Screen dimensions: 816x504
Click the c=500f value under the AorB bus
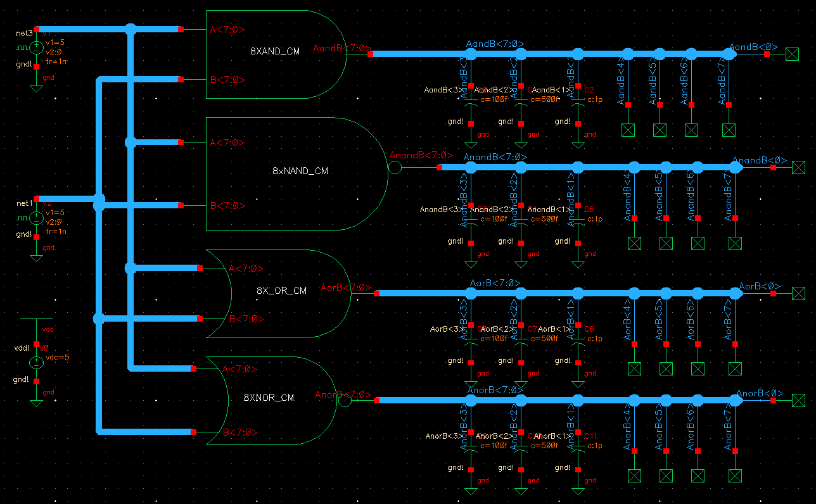544,338
